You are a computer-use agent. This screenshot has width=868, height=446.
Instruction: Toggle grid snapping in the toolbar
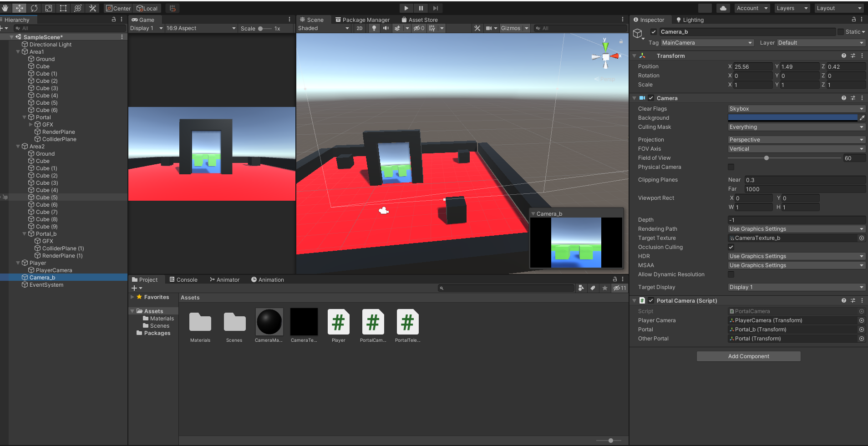point(172,8)
